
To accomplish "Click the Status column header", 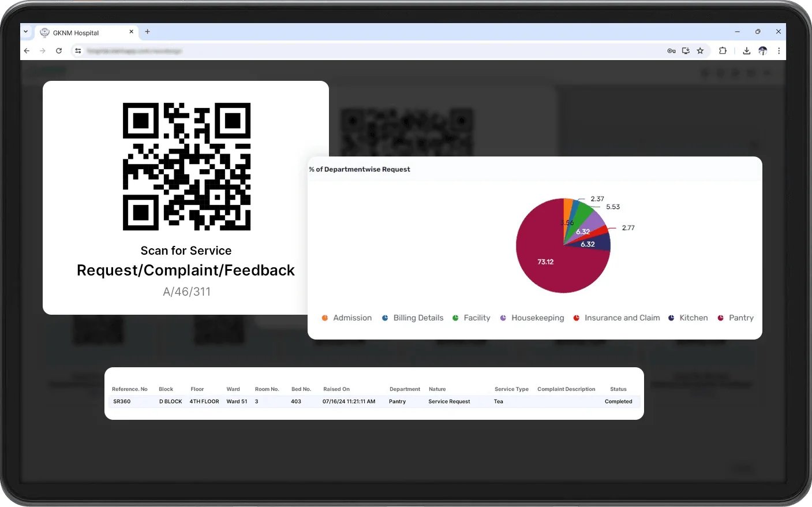I will 618,389.
